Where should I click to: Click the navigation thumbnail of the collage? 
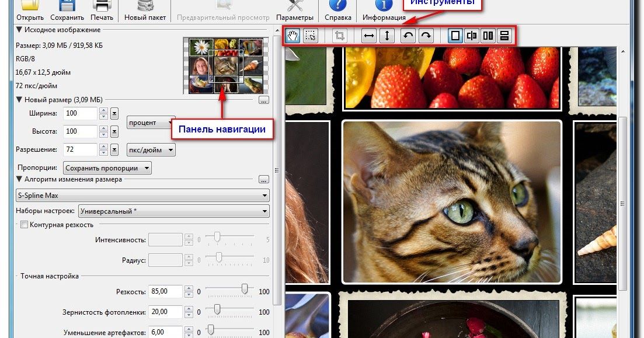click(225, 66)
